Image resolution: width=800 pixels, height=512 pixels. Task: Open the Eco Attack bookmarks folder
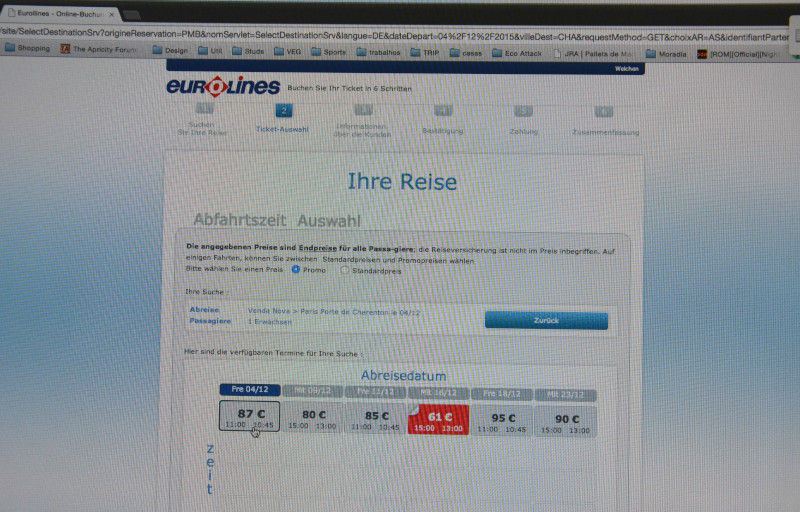[x=517, y=53]
